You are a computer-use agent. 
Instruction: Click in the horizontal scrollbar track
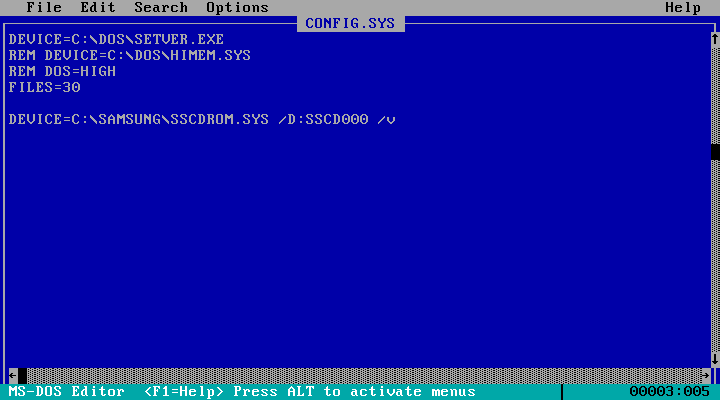tap(364, 375)
